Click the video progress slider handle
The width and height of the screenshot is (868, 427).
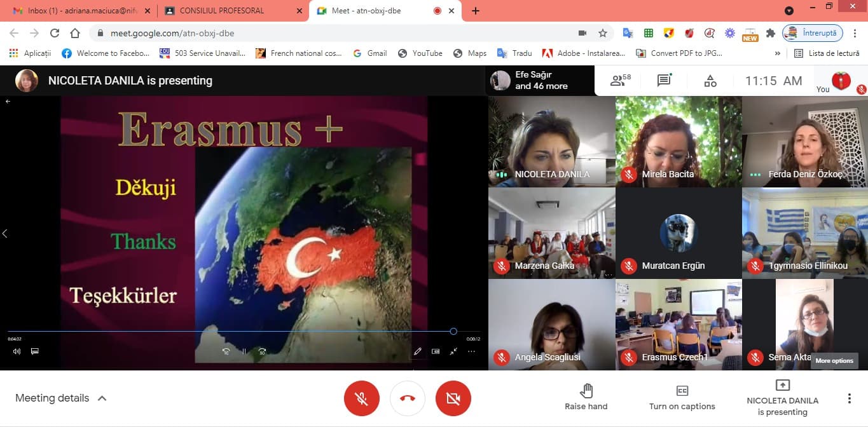coord(453,331)
